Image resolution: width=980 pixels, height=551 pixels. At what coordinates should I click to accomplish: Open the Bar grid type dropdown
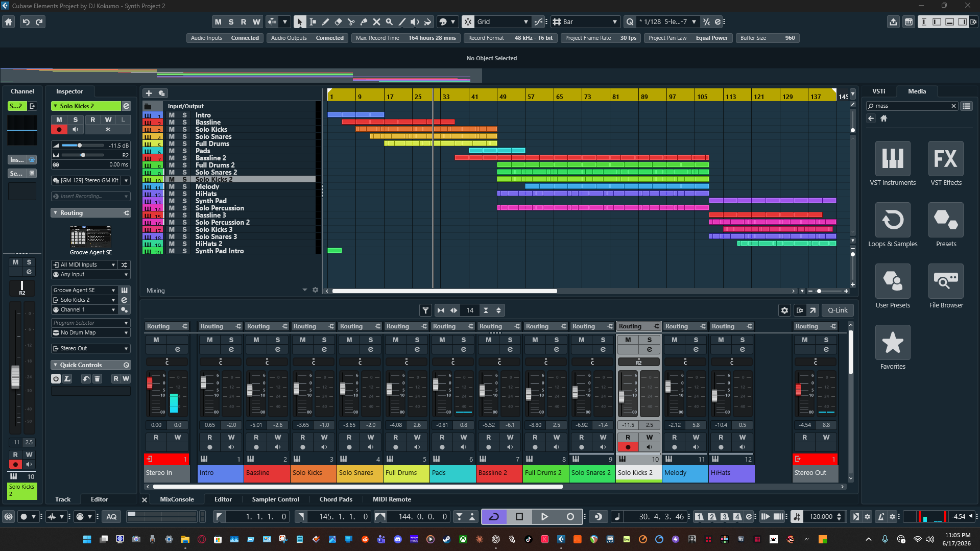tap(585, 22)
